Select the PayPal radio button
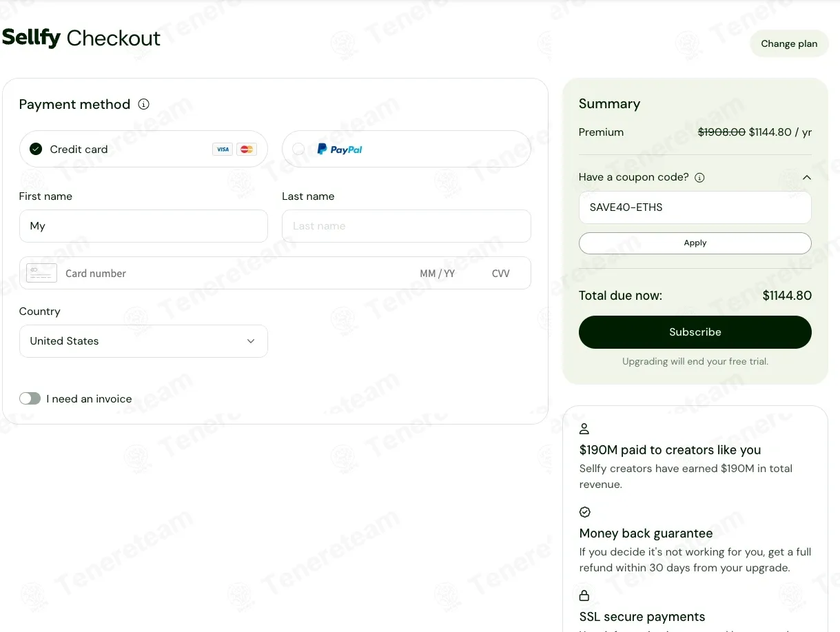Screen dimensions: 840x632 point(298,149)
